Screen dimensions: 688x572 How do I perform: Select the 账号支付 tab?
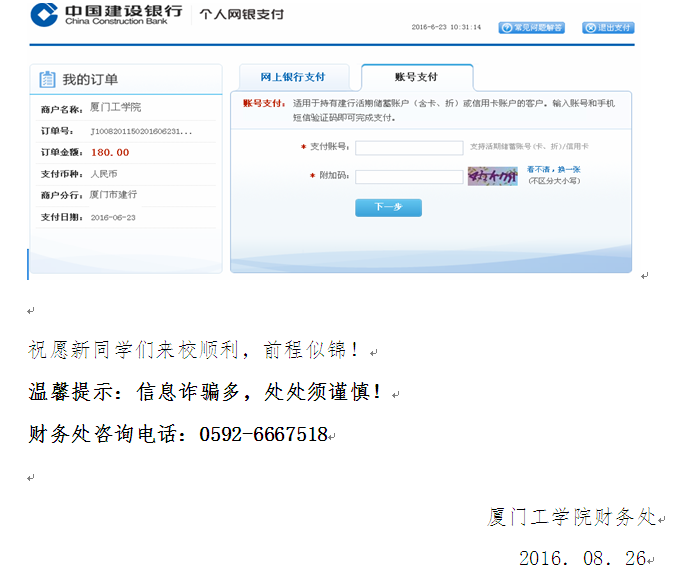click(x=416, y=77)
